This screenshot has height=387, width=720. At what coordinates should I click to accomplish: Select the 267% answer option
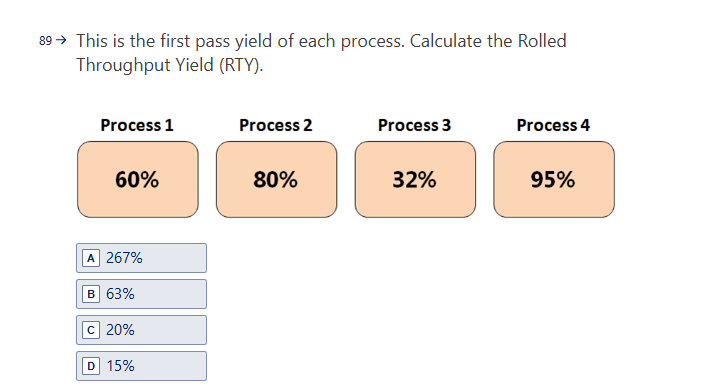tap(141, 258)
